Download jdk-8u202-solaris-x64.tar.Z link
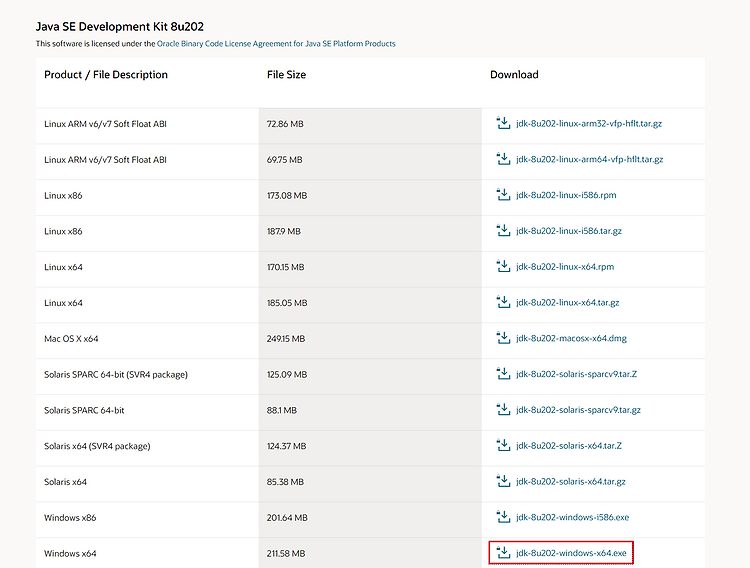Image resolution: width=750 pixels, height=568 pixels. click(x=569, y=446)
